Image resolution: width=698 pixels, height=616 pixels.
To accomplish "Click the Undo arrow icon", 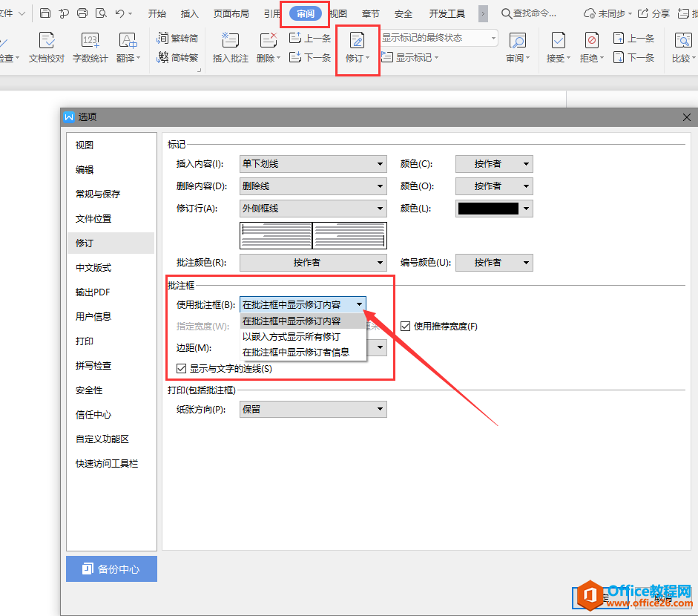I will (x=119, y=13).
